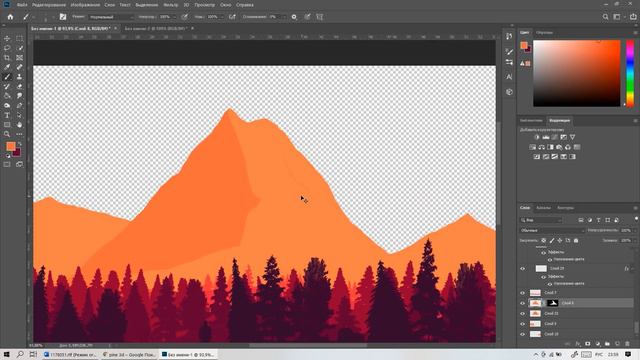Select the Frame tool
Viewport: 640px width, 360px height.
(19, 58)
